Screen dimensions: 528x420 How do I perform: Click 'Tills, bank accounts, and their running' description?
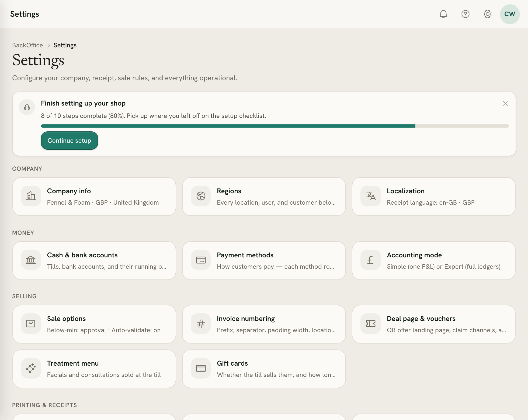[x=107, y=267]
